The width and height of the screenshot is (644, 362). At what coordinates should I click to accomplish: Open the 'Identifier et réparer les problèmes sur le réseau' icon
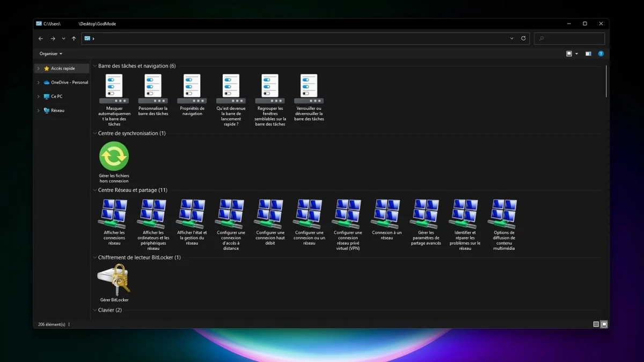click(x=465, y=213)
